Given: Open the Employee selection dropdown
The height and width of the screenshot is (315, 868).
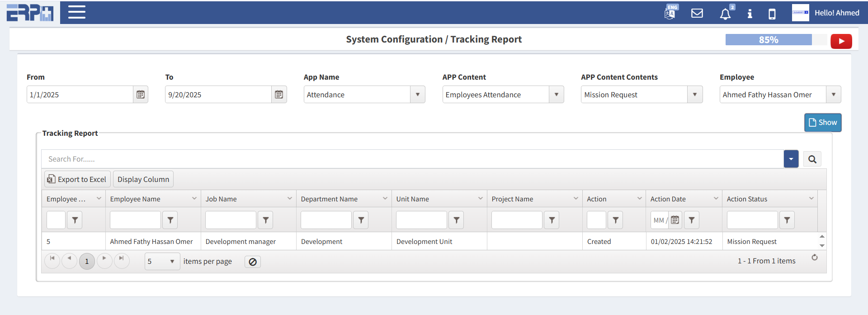Looking at the screenshot, I should [x=833, y=95].
